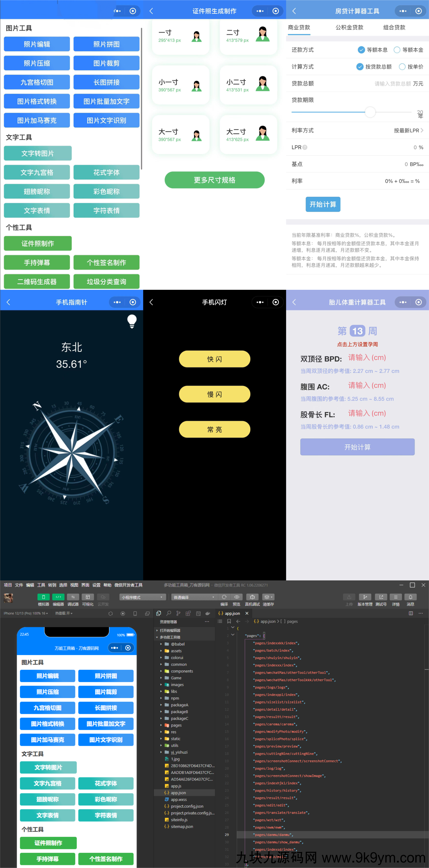Screen dimensions: 429x868
Task: Click the simulator refresh icon in device bar
Action: click(x=111, y=614)
